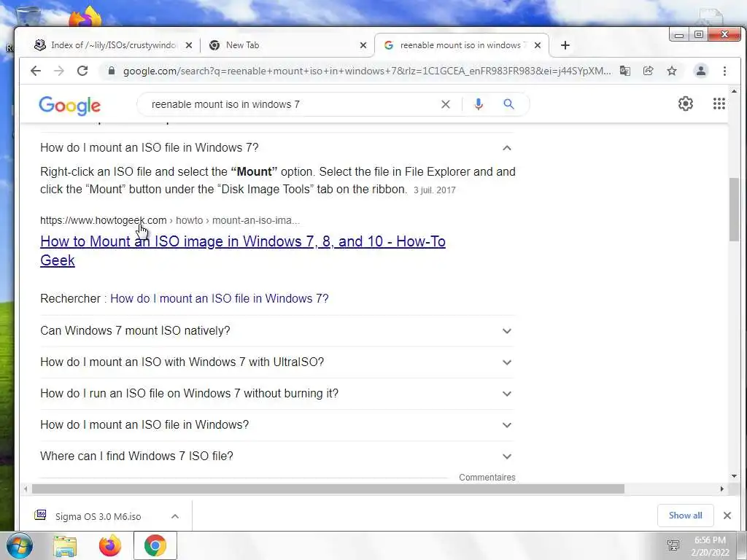
Task: Click the '3 juil. 2017' date text
Action: (x=435, y=190)
